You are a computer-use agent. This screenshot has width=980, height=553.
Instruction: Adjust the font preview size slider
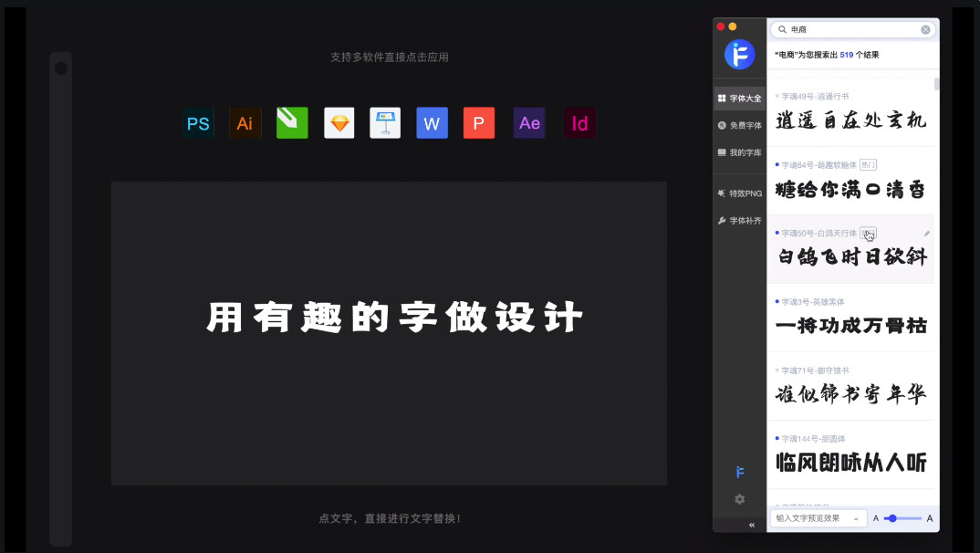(x=891, y=518)
